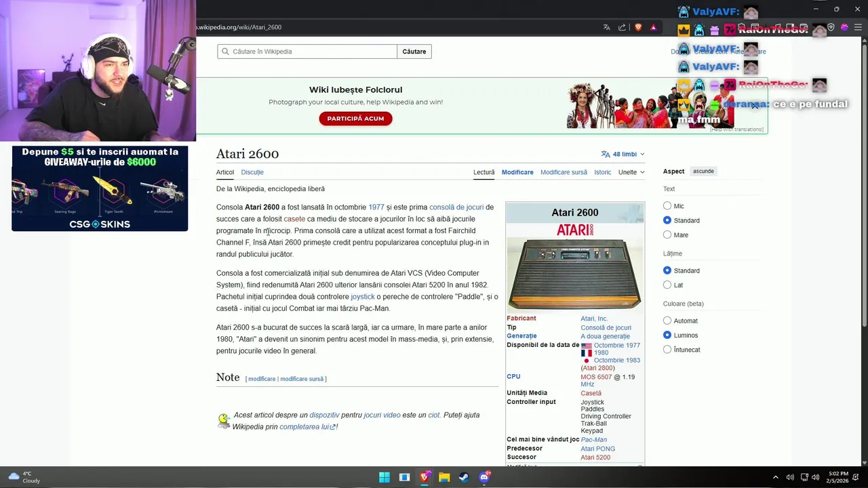Click modificare sursă link beside Note heading
This screenshot has width=868, height=488.
302,379
